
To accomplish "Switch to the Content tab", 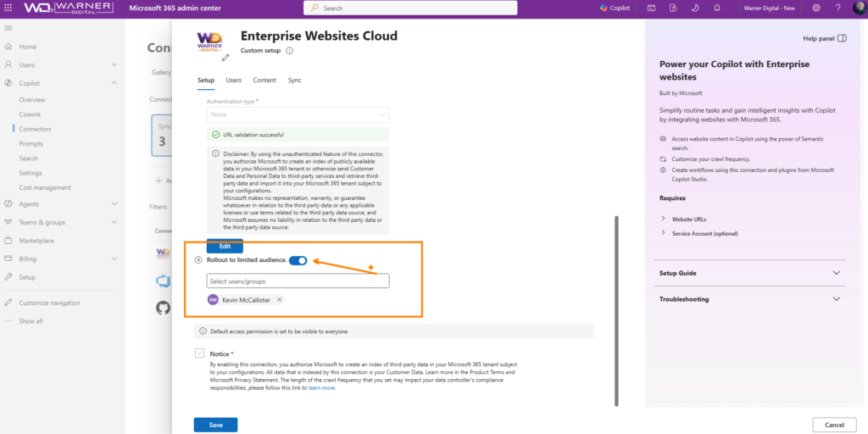I will (x=264, y=81).
